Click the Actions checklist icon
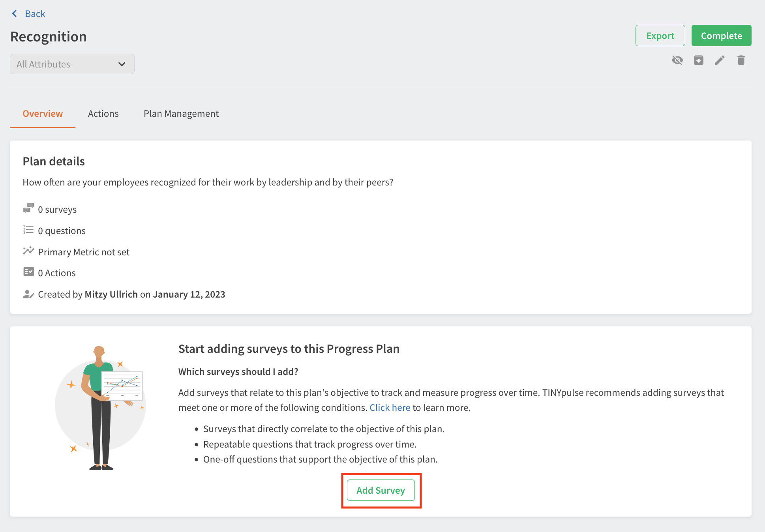Viewport: 765px width, 532px height. 28,272
